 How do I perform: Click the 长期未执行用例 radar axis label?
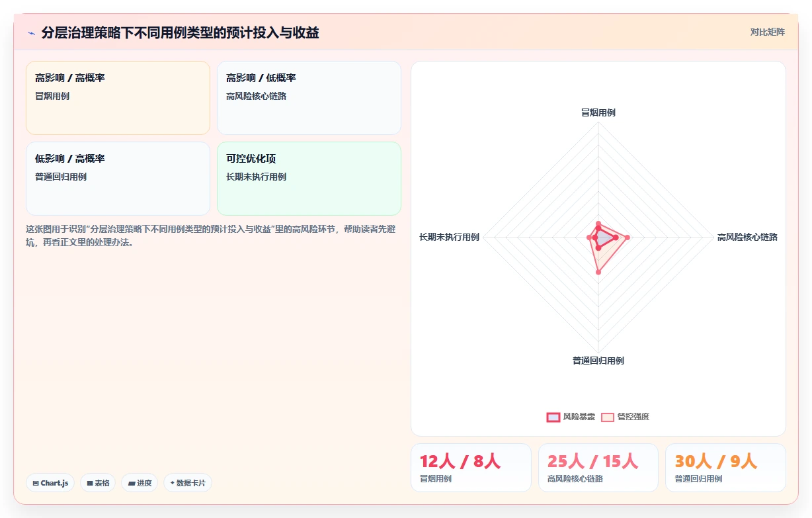[449, 237]
